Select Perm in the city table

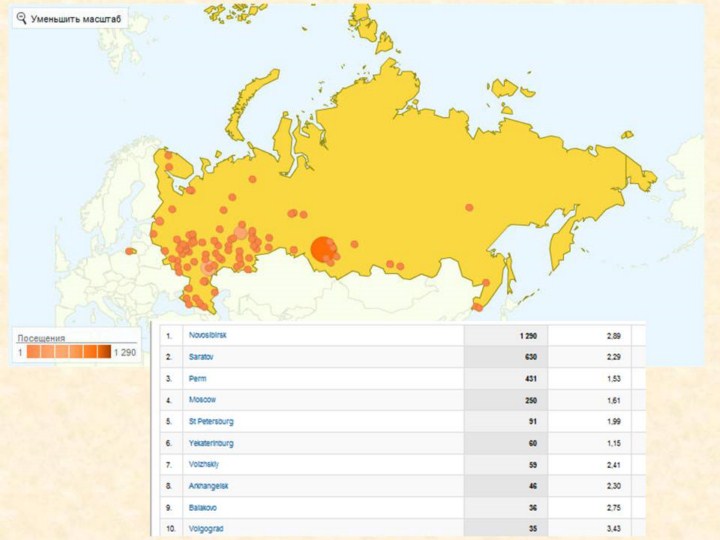tap(197, 378)
